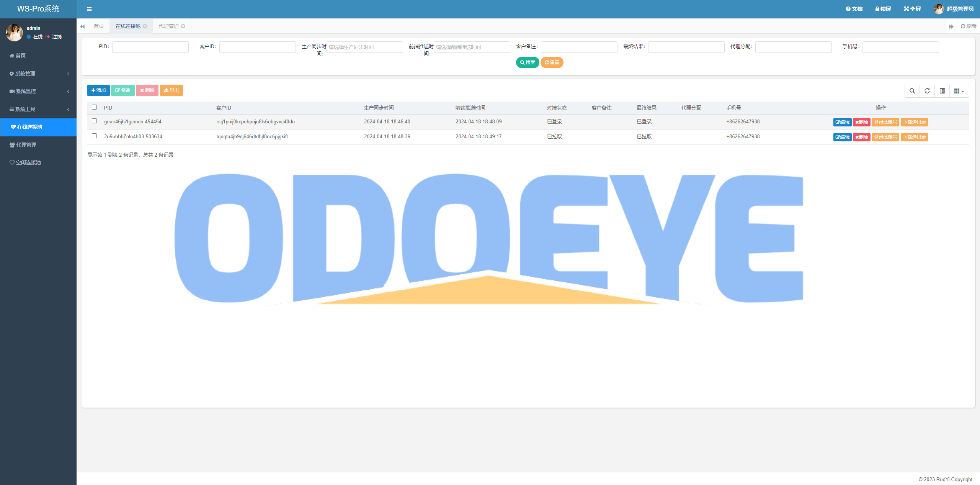The height and width of the screenshot is (485, 980).
Task: Close the 代理管理 tab
Action: pyautogui.click(x=183, y=26)
